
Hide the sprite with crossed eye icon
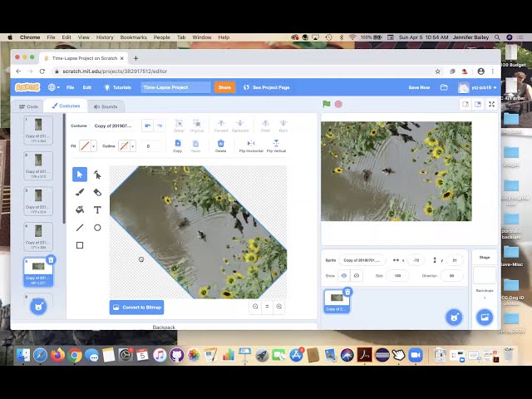[357, 276]
